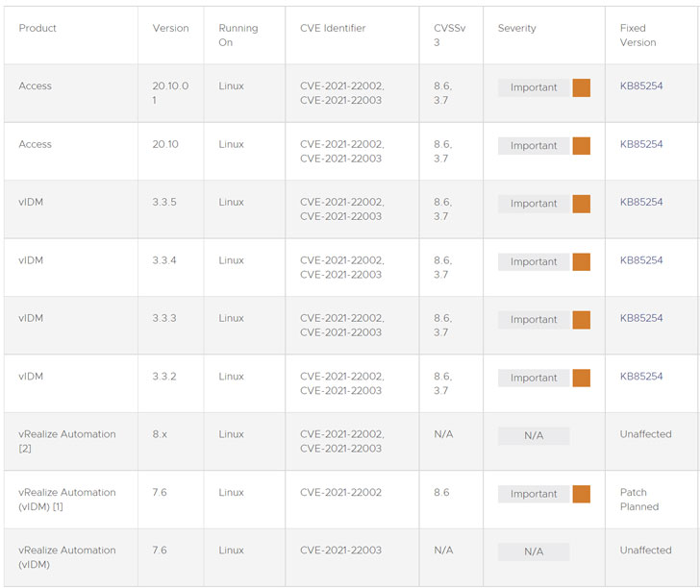Open KB85254 fix for vIDM 3.3.3

(640, 318)
